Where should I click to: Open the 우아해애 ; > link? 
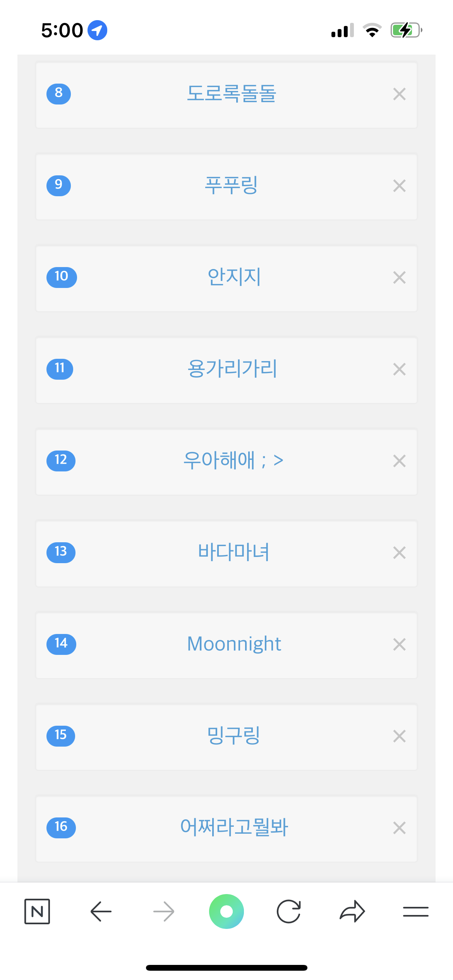tap(233, 461)
